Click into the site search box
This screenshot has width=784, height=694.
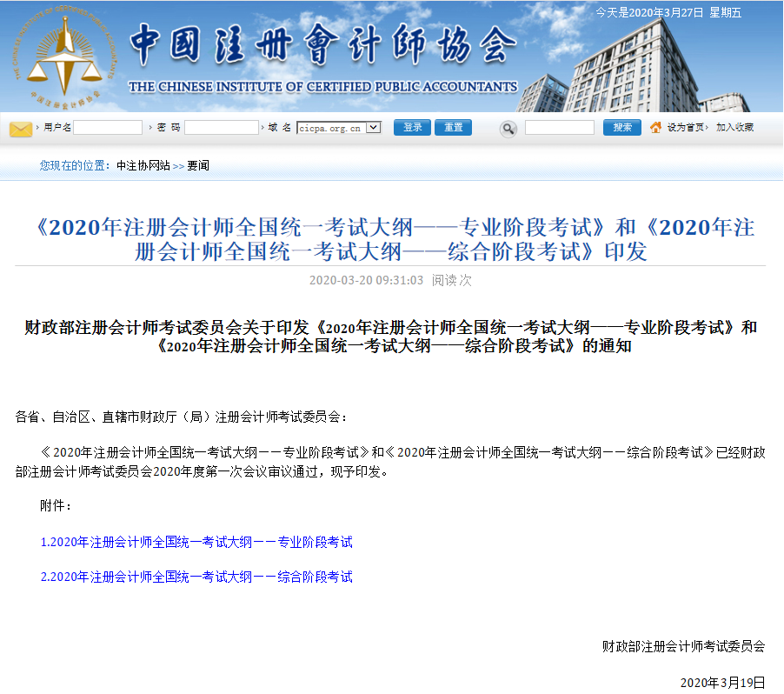(559, 128)
